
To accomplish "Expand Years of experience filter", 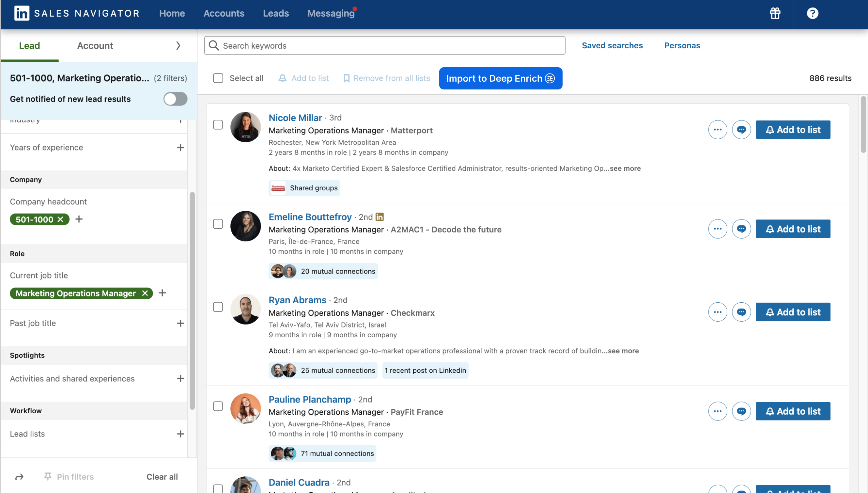I will pos(180,147).
